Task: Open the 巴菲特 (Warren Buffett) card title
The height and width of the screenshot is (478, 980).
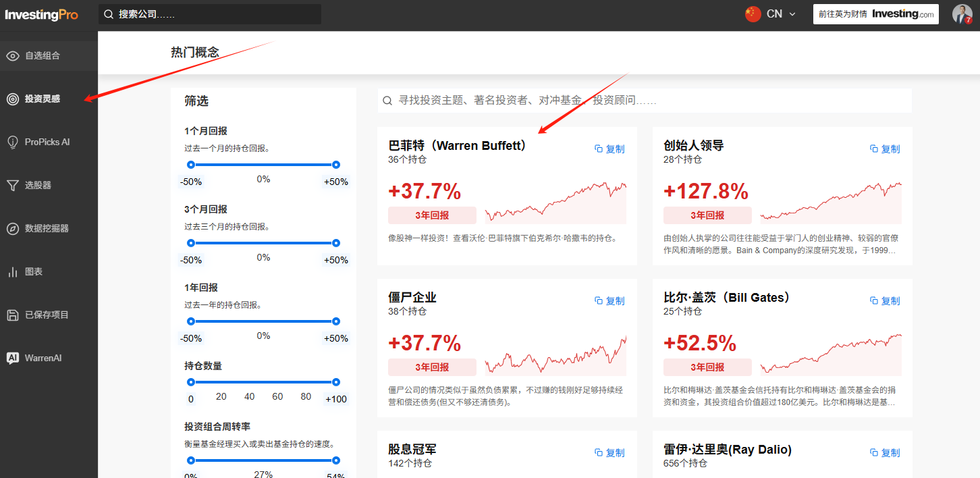Action: [x=458, y=146]
